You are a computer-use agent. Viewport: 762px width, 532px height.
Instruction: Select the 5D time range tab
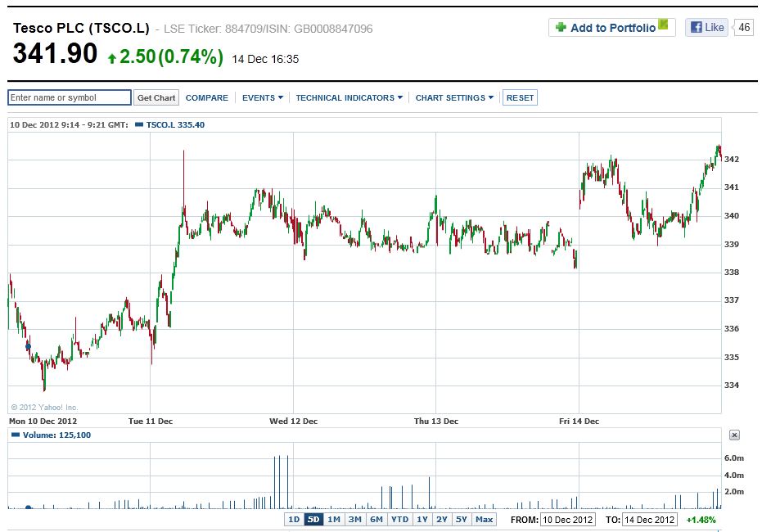(313, 520)
